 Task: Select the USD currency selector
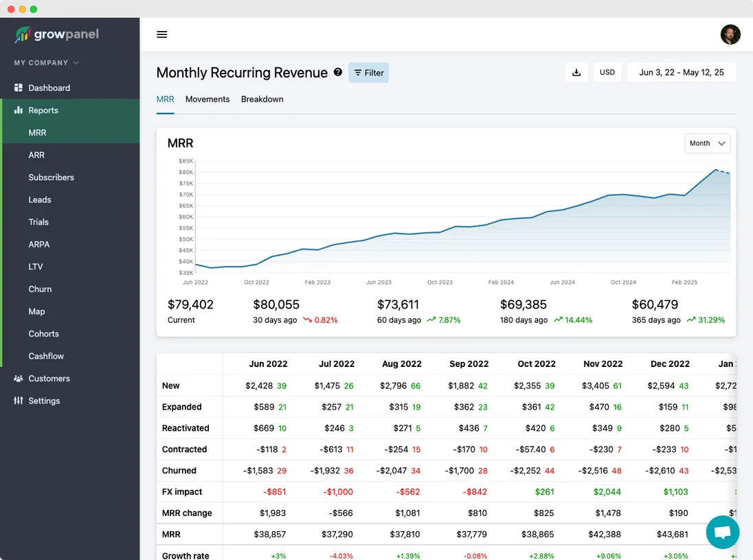coord(607,73)
